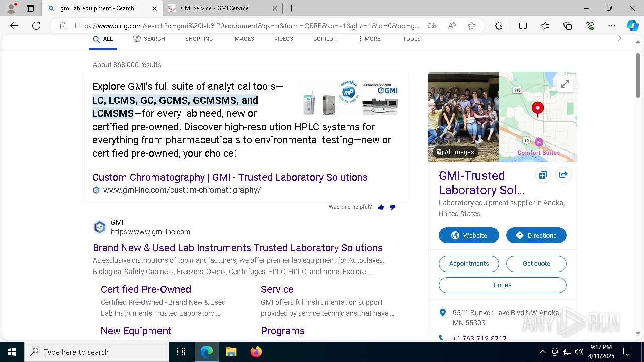Screen dimensions: 644x362
Task: Open the Extensions puzzle icon
Action: [x=499, y=26]
